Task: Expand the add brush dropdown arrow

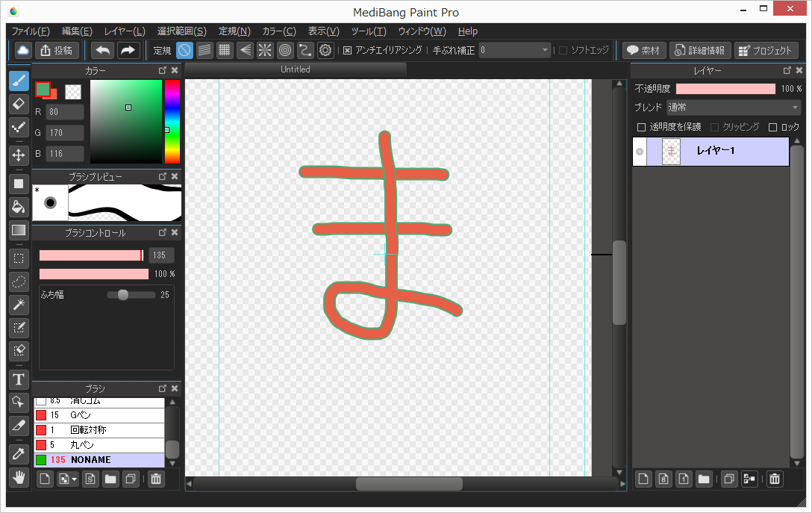Action: (75, 479)
